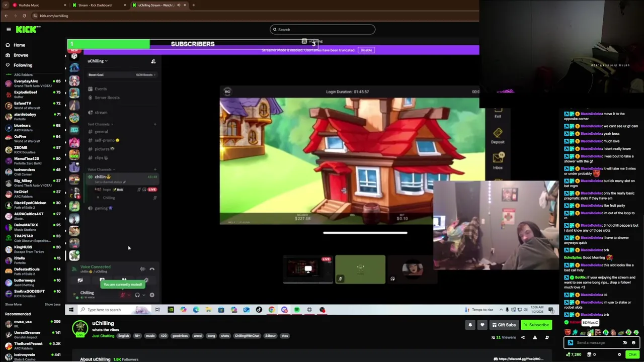Click the Kick search field

(322, 29)
